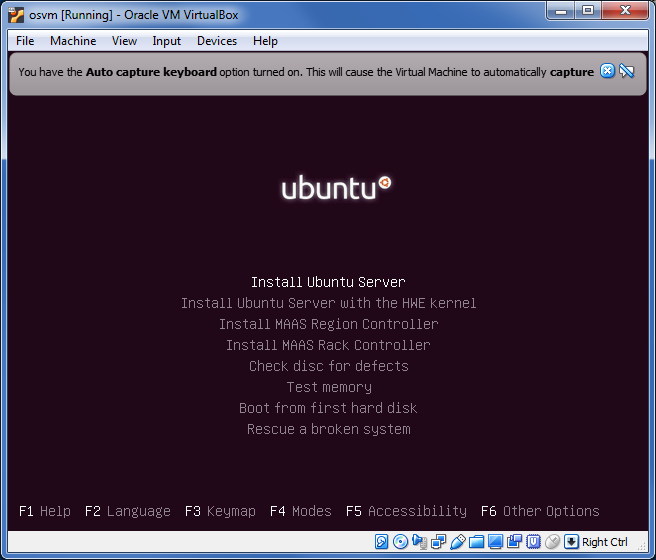The width and height of the screenshot is (656, 560).
Task: Choose Boot from first hard disk
Action: coord(328,408)
